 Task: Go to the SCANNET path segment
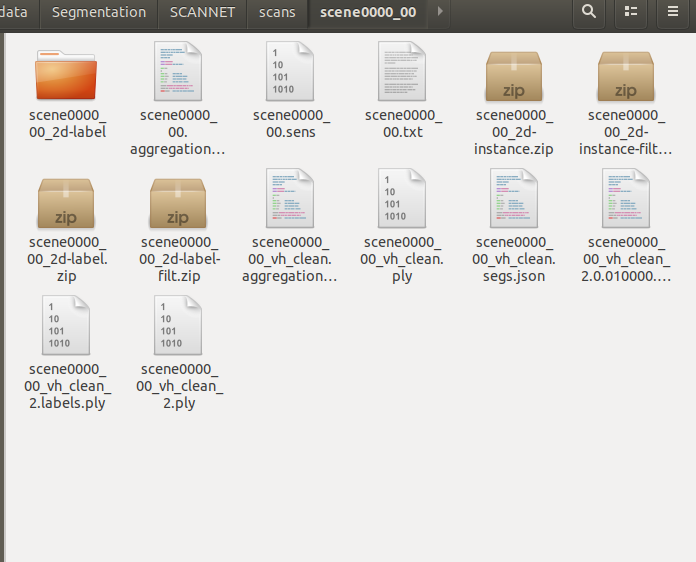pyautogui.click(x=202, y=12)
